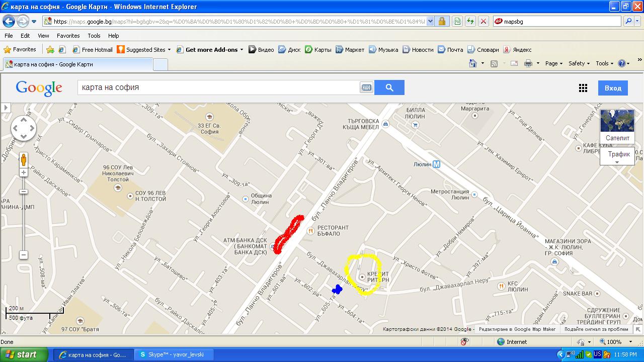The image size is (644, 362).
Task: Select the 'карта на софия' browser tab
Action: click(77, 64)
